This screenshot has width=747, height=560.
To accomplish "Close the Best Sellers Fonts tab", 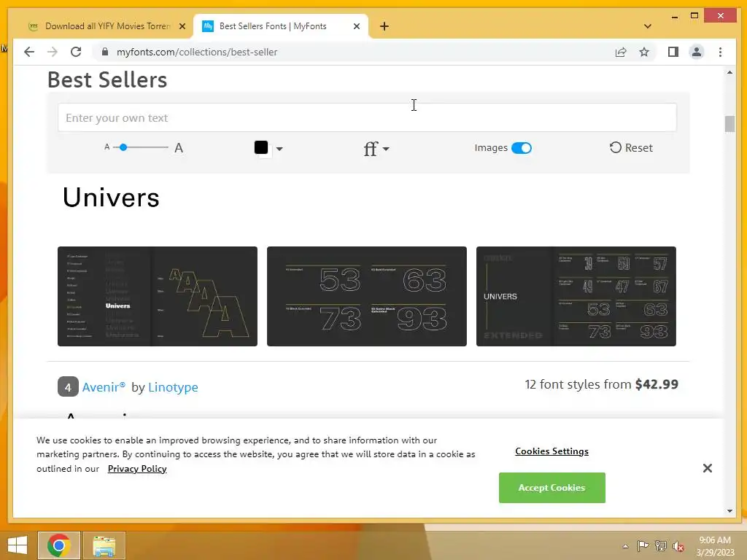I will (x=356, y=26).
